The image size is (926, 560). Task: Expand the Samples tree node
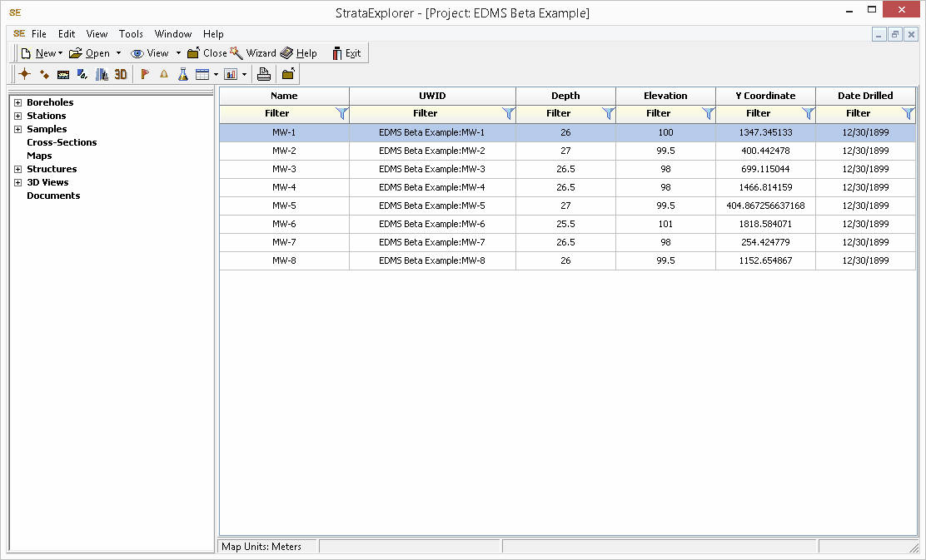click(17, 129)
